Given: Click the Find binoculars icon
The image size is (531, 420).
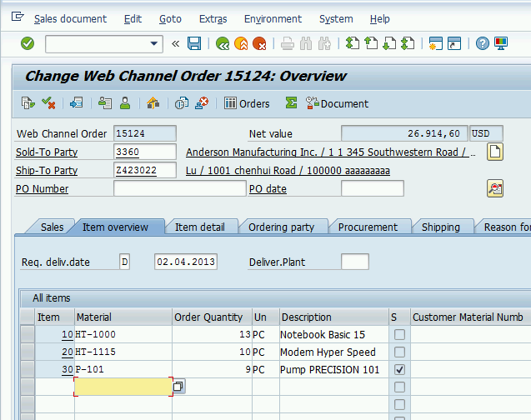Looking at the screenshot, I should pyautogui.click(x=306, y=43).
